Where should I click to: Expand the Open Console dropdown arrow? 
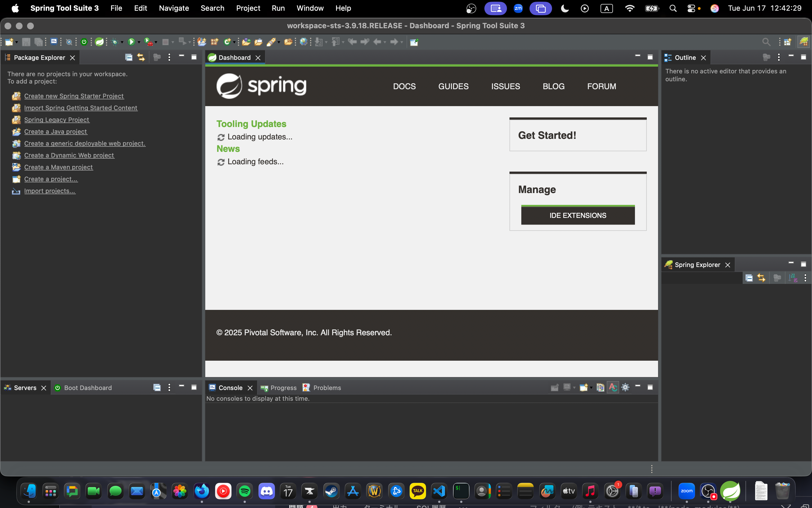coord(591,388)
